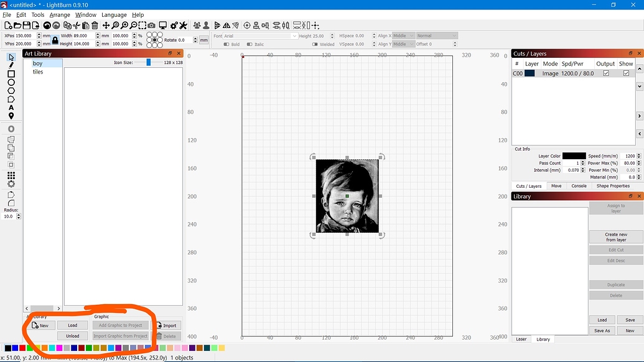
Task: Open Align X Middle dropdown
Action: pos(403,35)
